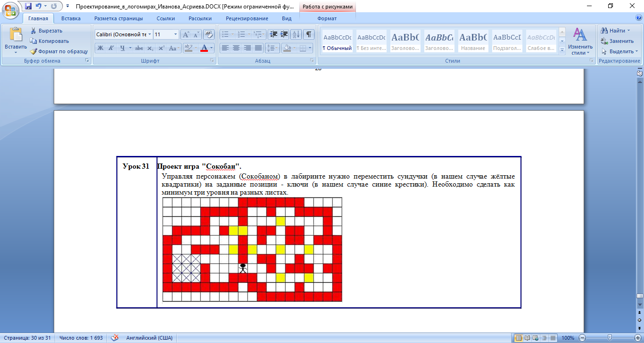Toggle strikethrough abc formatting

click(x=139, y=48)
